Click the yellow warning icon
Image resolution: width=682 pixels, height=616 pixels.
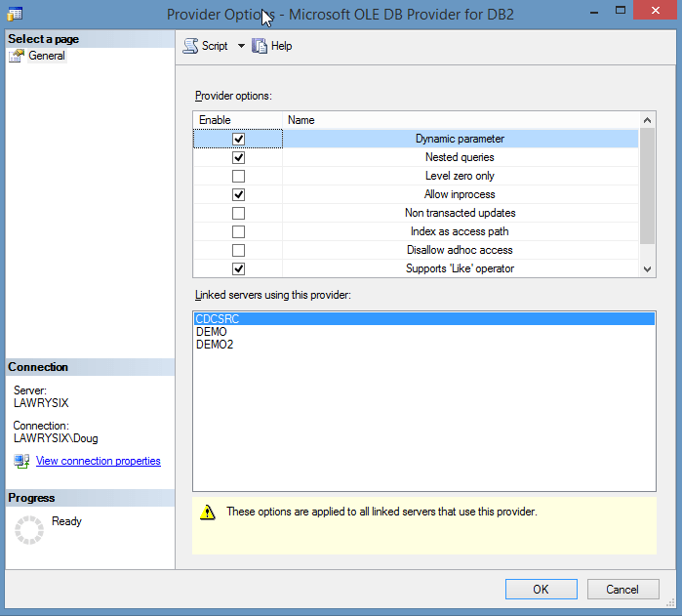(x=207, y=512)
